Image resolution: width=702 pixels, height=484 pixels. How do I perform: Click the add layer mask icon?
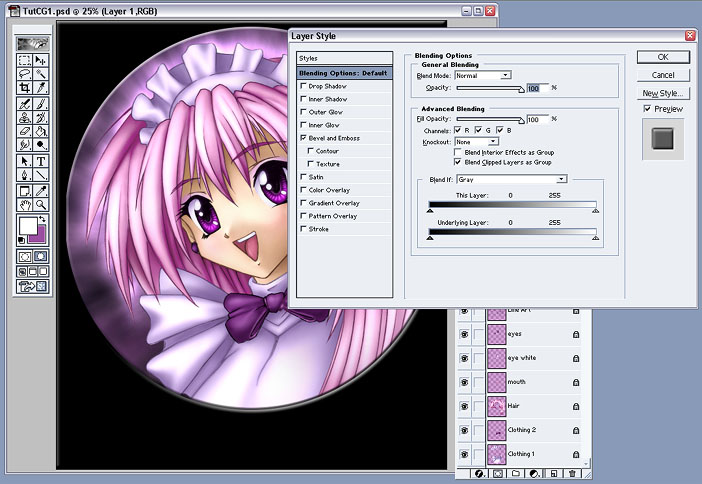(497, 473)
